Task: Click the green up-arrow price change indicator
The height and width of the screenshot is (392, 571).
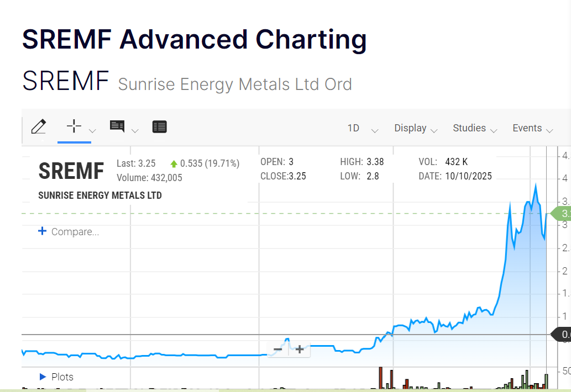Action: pos(174,163)
